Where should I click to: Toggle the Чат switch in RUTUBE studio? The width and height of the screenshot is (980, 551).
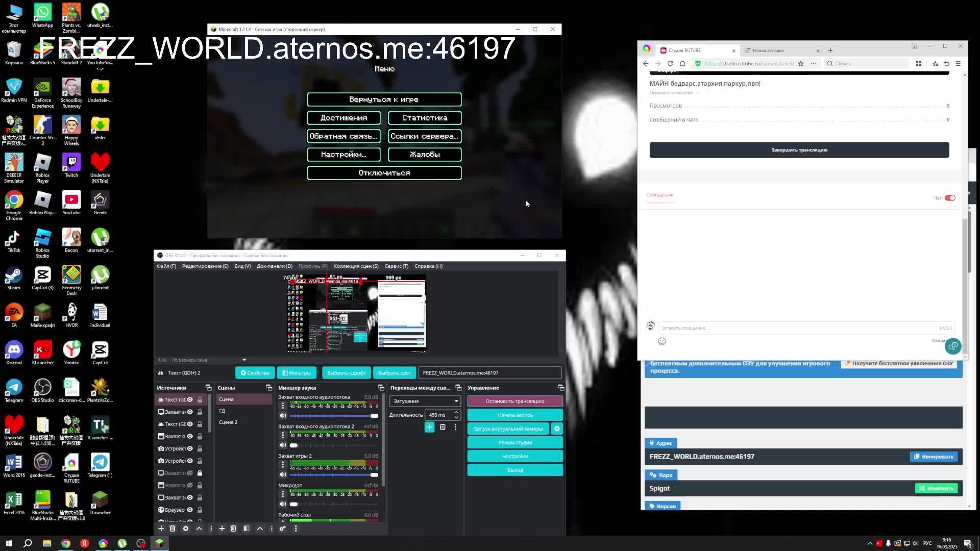[950, 198]
